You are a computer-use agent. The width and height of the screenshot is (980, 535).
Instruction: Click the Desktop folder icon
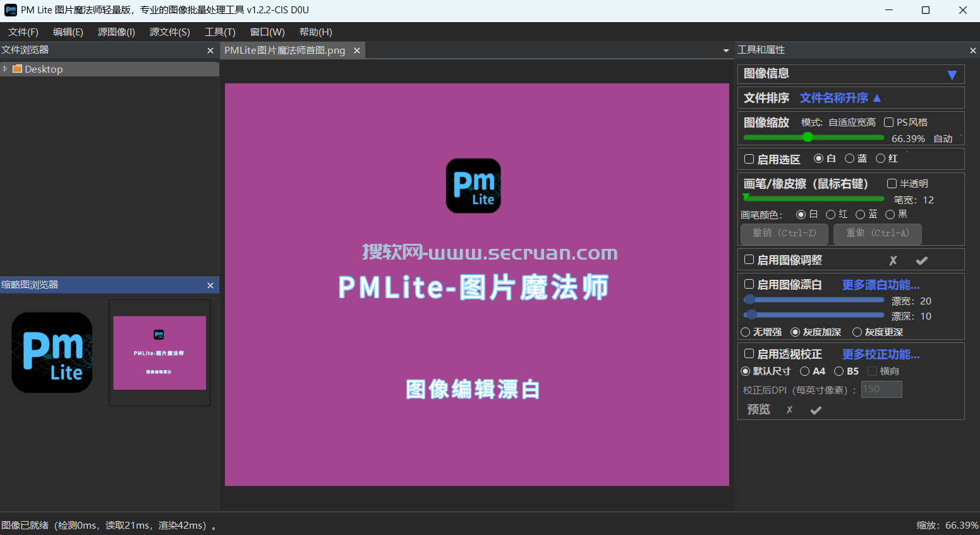[x=17, y=69]
